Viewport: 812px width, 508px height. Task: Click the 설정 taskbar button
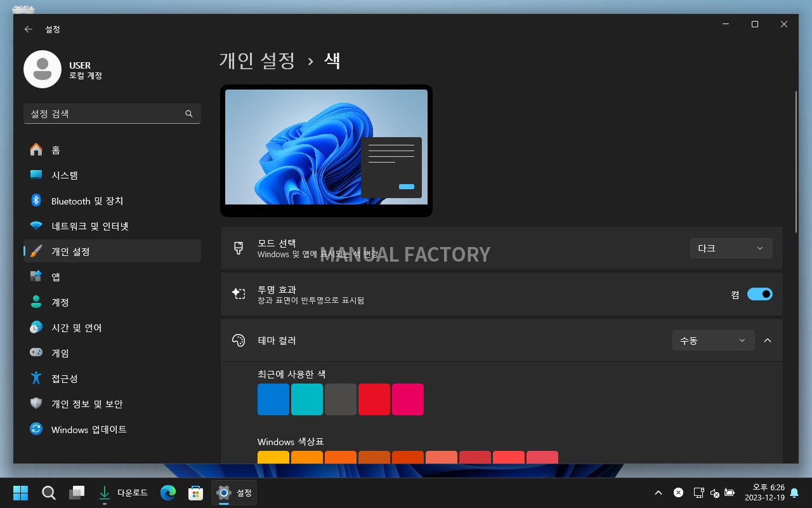(234, 493)
